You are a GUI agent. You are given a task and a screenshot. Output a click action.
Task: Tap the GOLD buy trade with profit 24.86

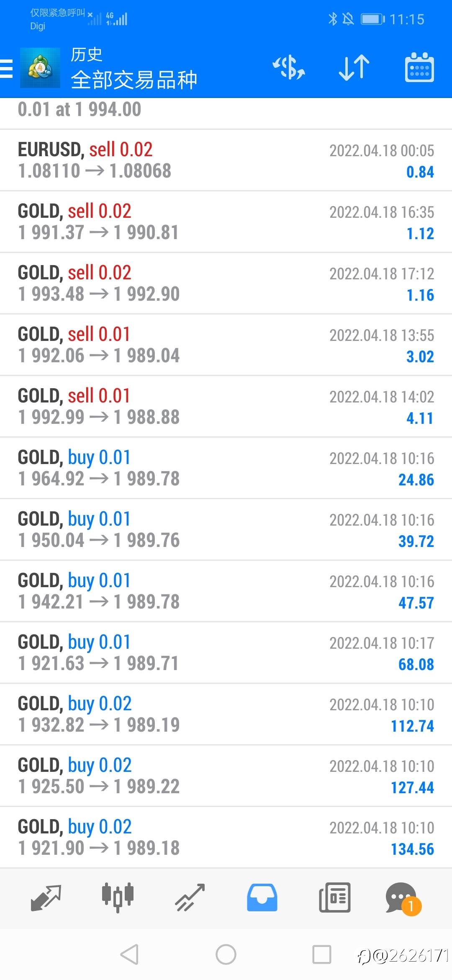pos(226,468)
